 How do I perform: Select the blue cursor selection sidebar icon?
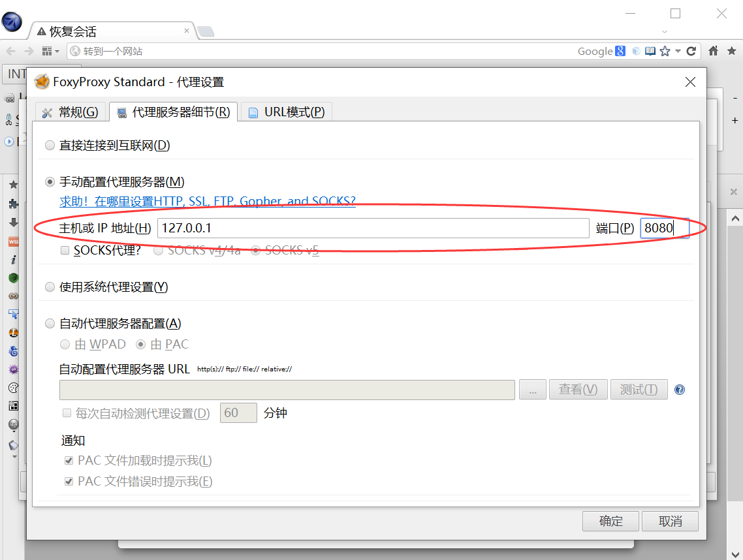(x=14, y=314)
